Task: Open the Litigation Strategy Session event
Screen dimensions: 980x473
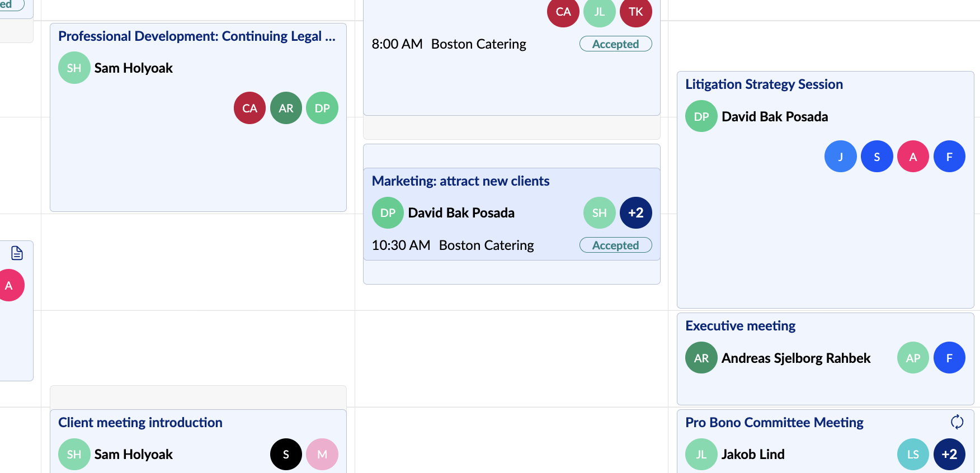Action: pyautogui.click(x=764, y=84)
